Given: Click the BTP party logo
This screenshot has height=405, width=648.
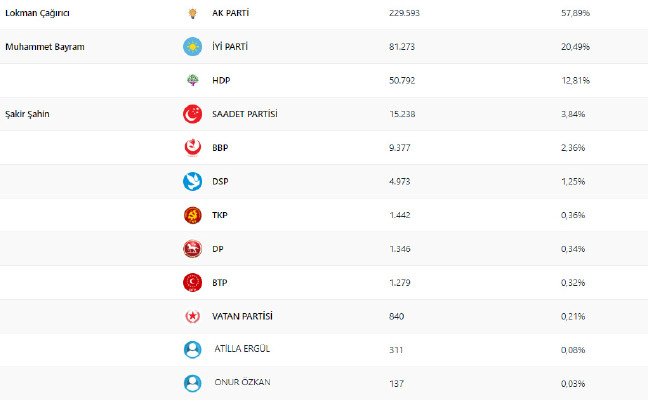Looking at the screenshot, I should pos(192,283).
